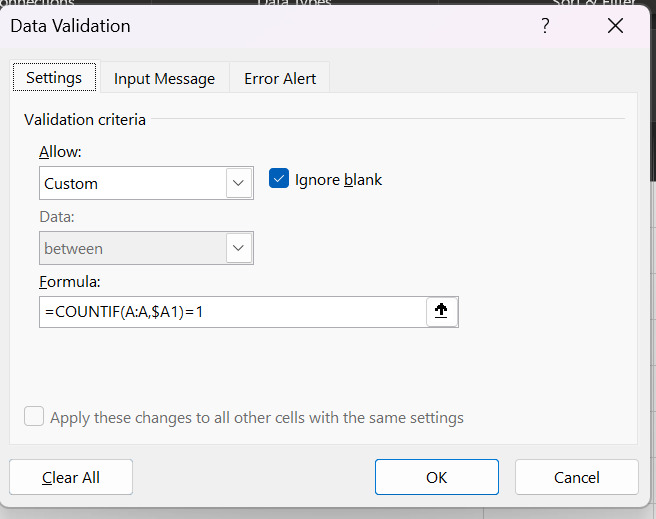
Task: Click the Data Types label behind the dialog
Action: pyautogui.click(x=295, y=4)
